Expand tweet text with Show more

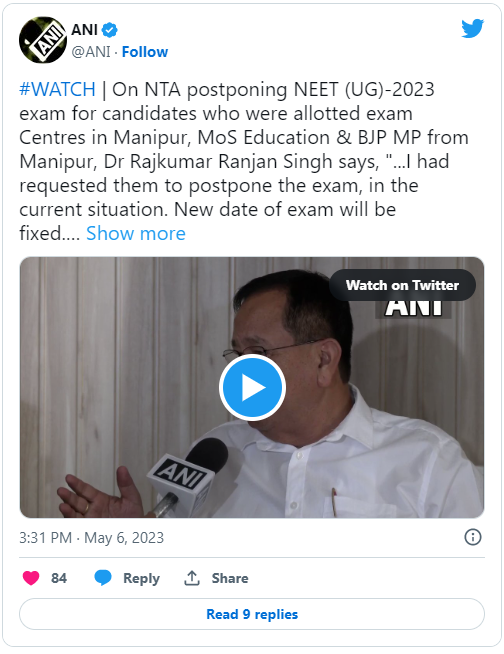click(x=136, y=233)
